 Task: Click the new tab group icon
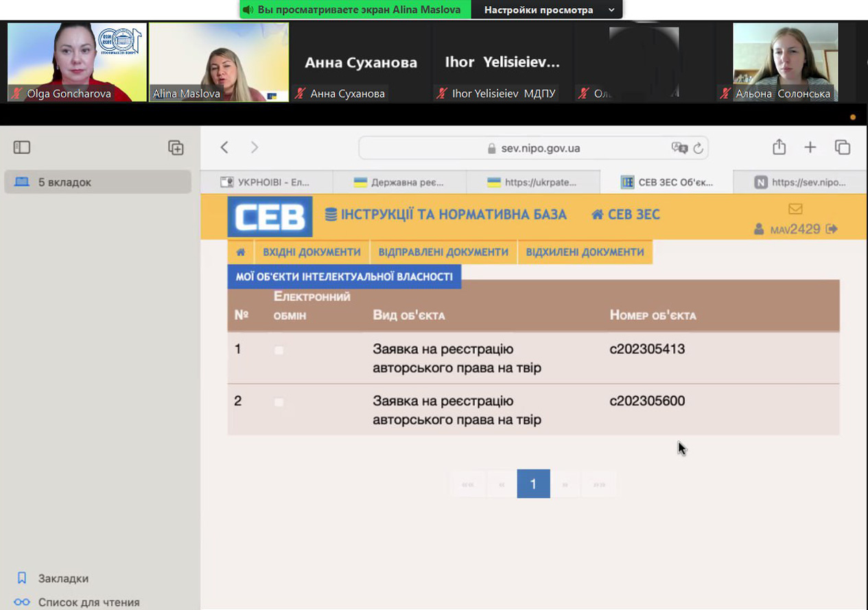[x=176, y=148]
